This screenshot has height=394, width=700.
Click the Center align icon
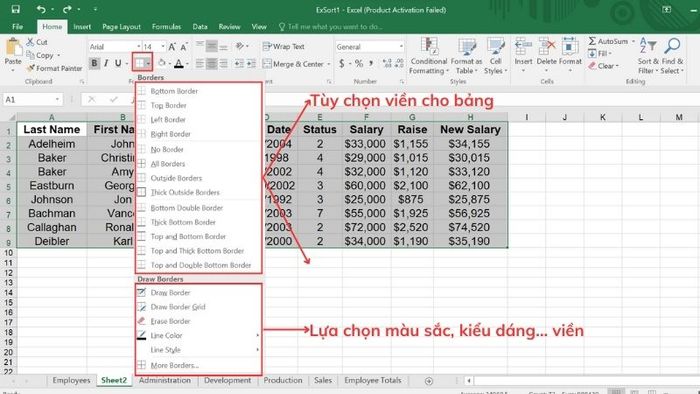(212, 64)
